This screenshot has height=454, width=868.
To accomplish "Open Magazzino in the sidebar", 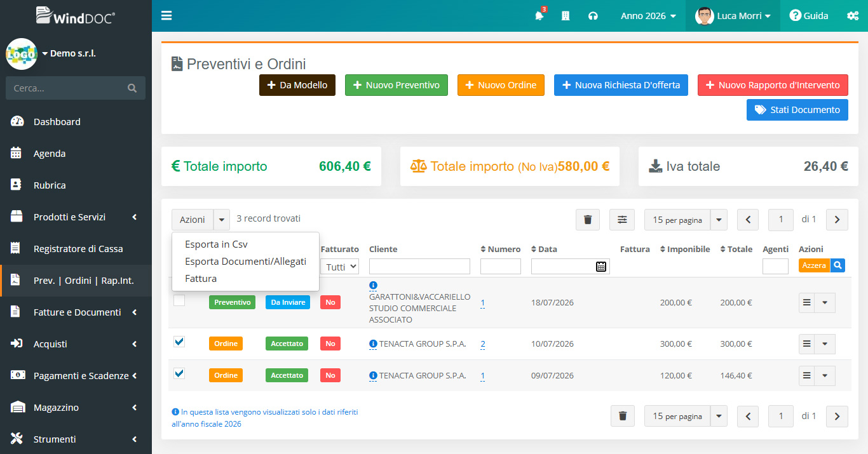I will (x=76, y=408).
